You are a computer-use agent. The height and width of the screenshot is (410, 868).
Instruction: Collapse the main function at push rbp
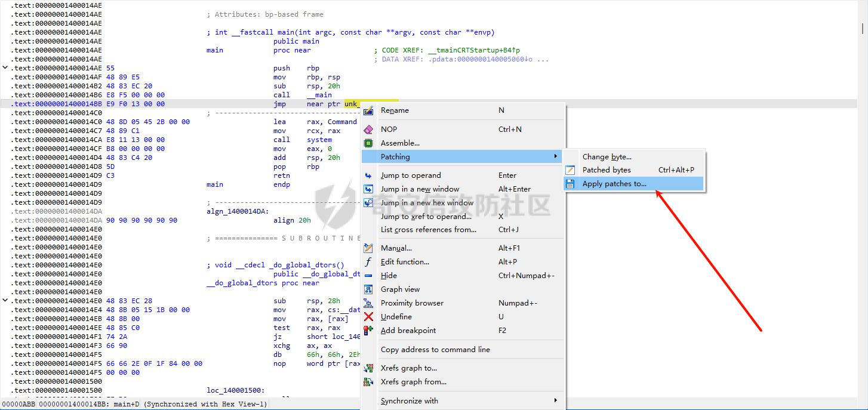tap(5, 68)
